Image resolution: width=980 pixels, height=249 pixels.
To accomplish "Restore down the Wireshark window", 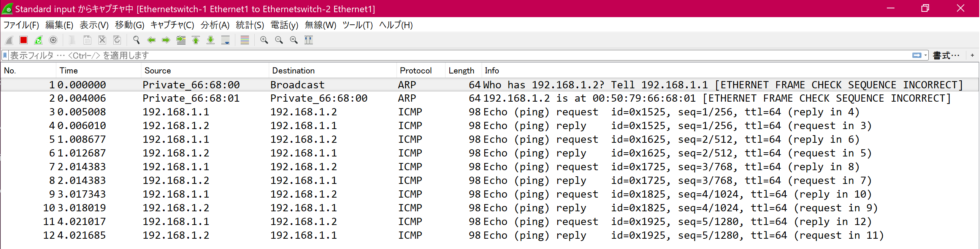I will pyautogui.click(x=925, y=8).
